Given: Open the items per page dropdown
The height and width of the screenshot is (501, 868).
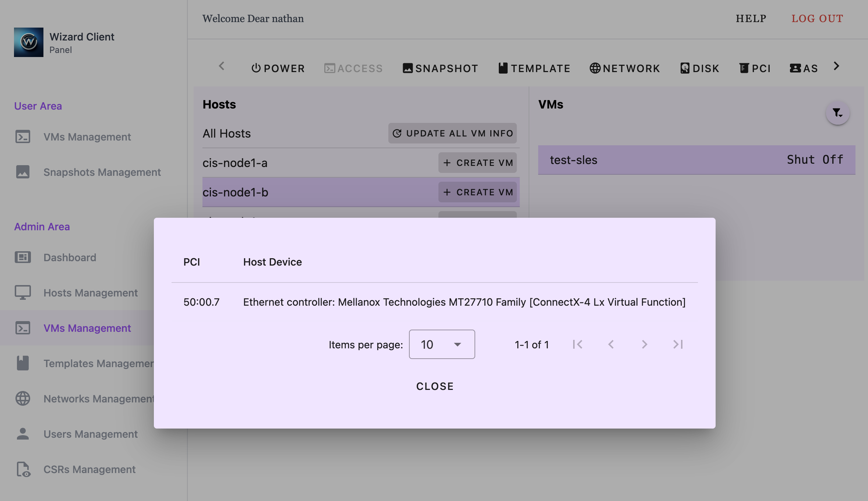Looking at the screenshot, I should coord(442,344).
